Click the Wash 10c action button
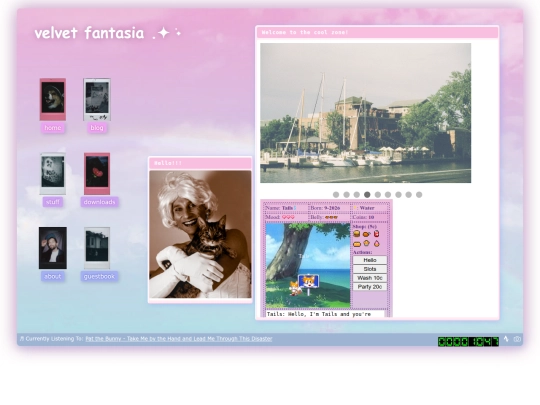The image size is (540, 405). point(370,278)
